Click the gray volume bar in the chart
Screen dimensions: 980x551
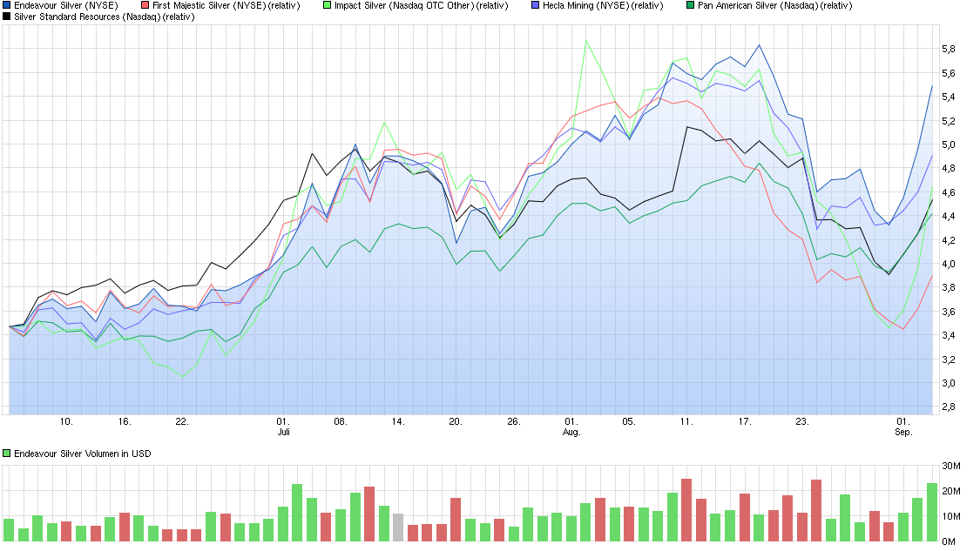398,527
